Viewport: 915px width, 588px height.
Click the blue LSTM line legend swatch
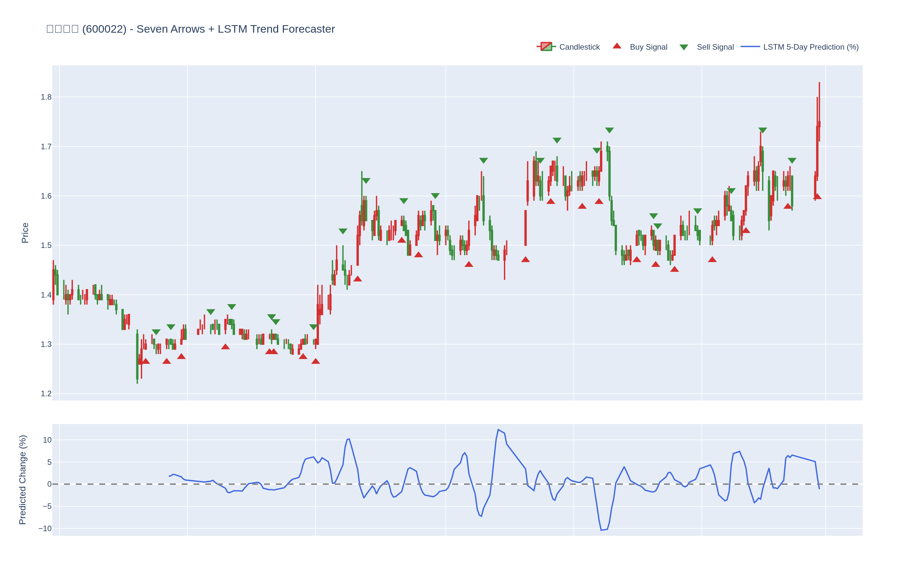750,47
